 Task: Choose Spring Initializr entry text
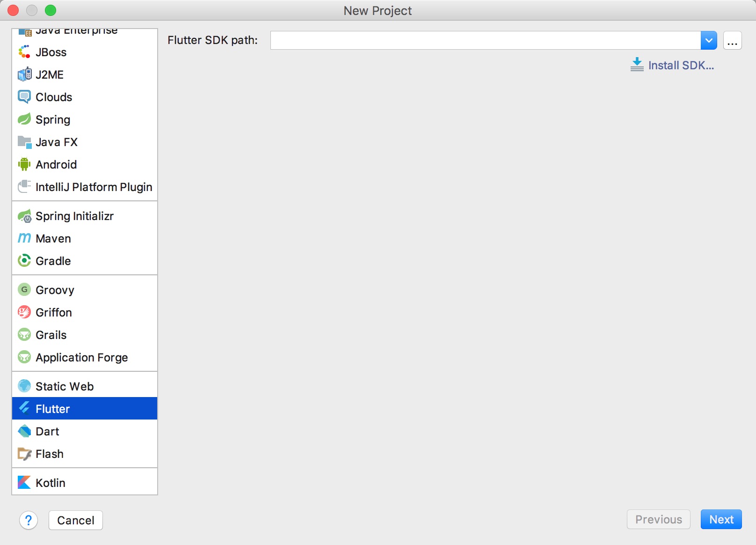point(75,216)
